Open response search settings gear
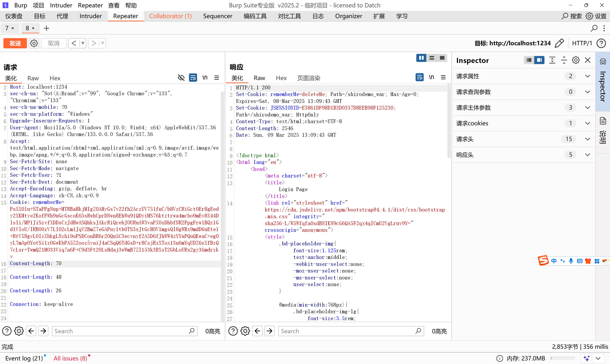Image resolution: width=610 pixels, height=364 pixels. pyautogui.click(x=245, y=331)
